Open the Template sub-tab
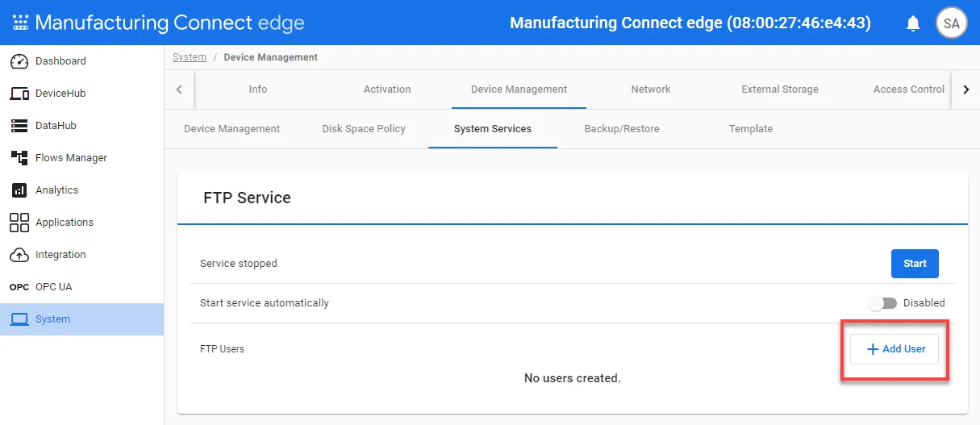The height and width of the screenshot is (425, 980). click(751, 129)
